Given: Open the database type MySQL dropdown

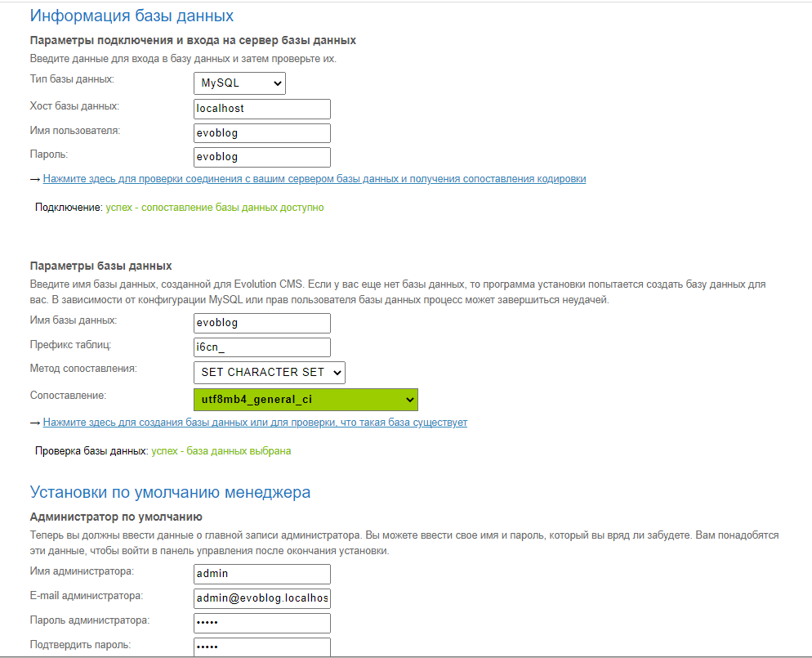Looking at the screenshot, I should [x=239, y=83].
